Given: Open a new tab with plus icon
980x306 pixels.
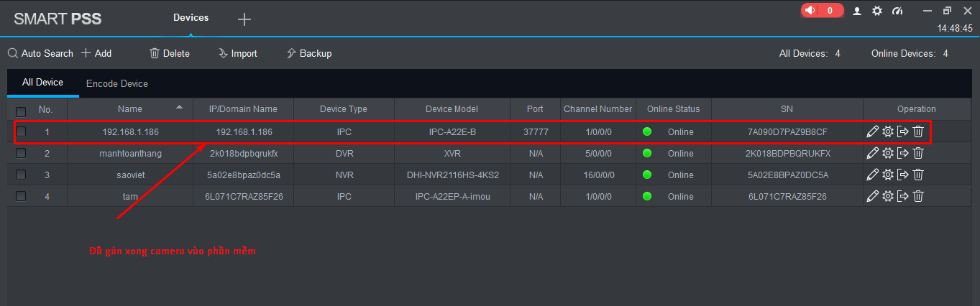Looking at the screenshot, I should point(244,19).
